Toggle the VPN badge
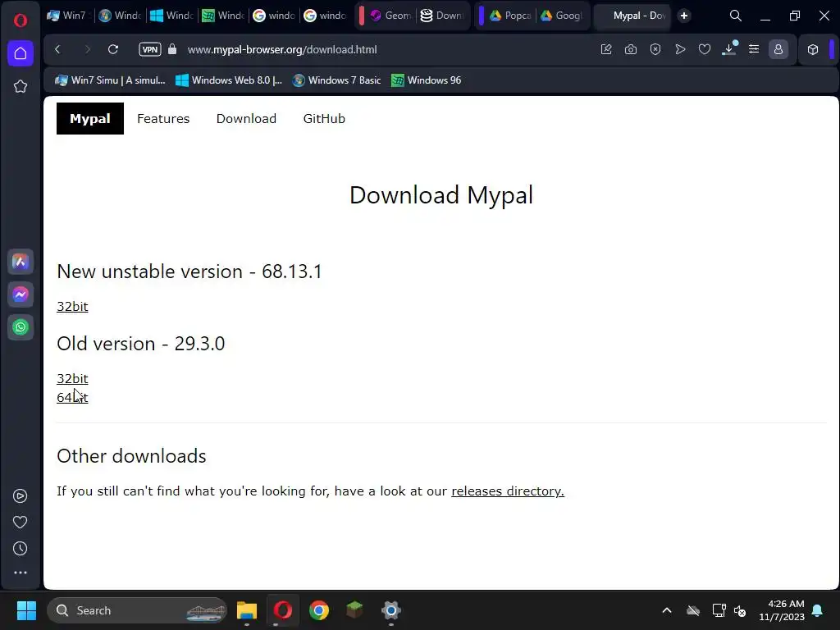The width and height of the screenshot is (840, 630). pos(150,49)
